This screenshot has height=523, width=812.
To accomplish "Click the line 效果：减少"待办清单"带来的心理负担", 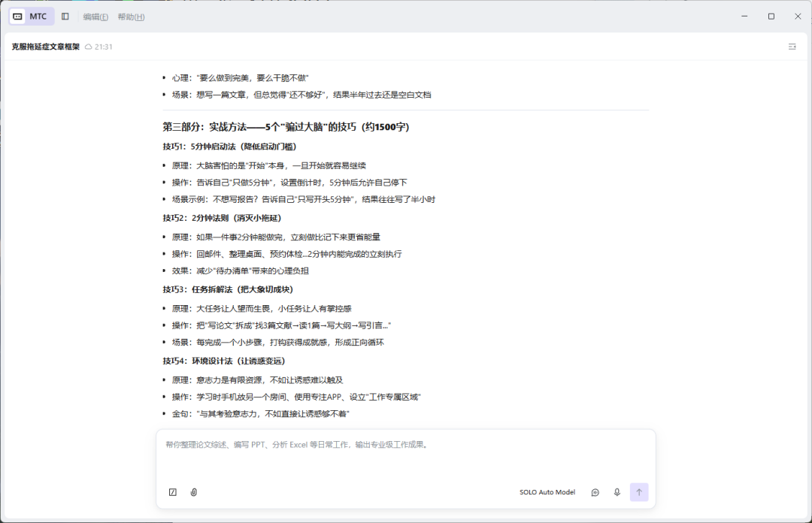I will [x=241, y=271].
